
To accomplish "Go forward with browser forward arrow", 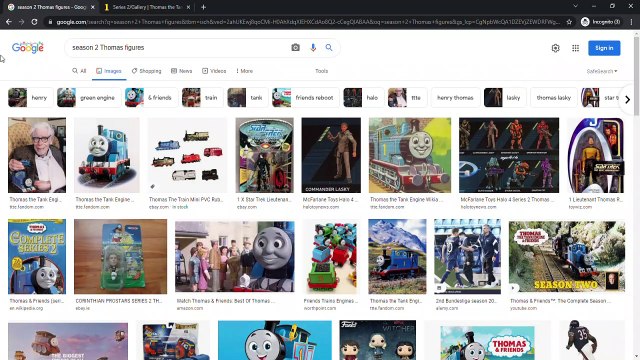I will click(x=22, y=22).
